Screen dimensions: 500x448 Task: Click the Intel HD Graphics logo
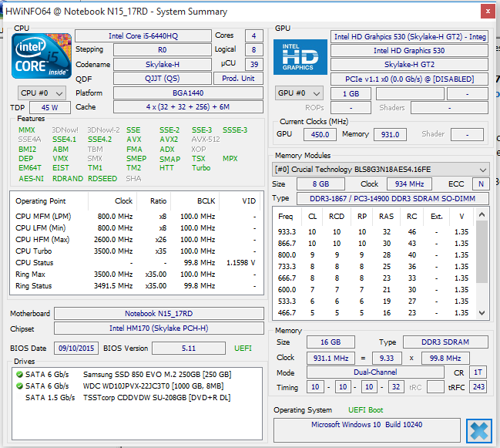(x=300, y=57)
